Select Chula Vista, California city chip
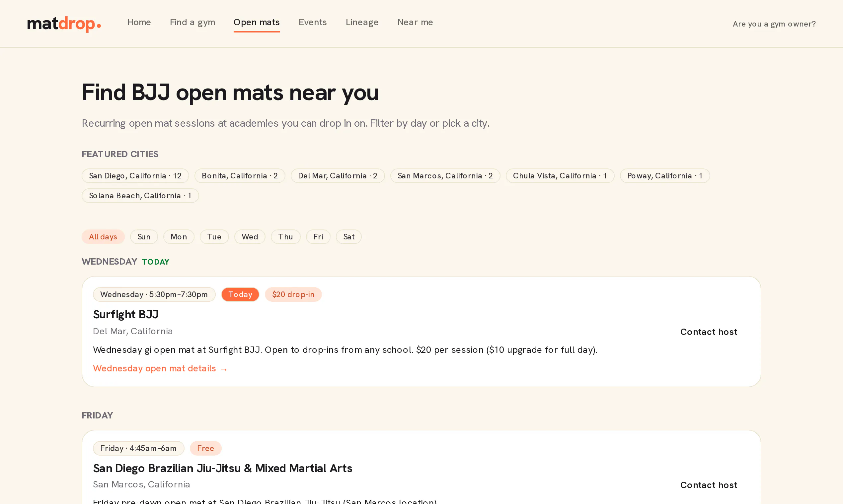 pyautogui.click(x=560, y=176)
